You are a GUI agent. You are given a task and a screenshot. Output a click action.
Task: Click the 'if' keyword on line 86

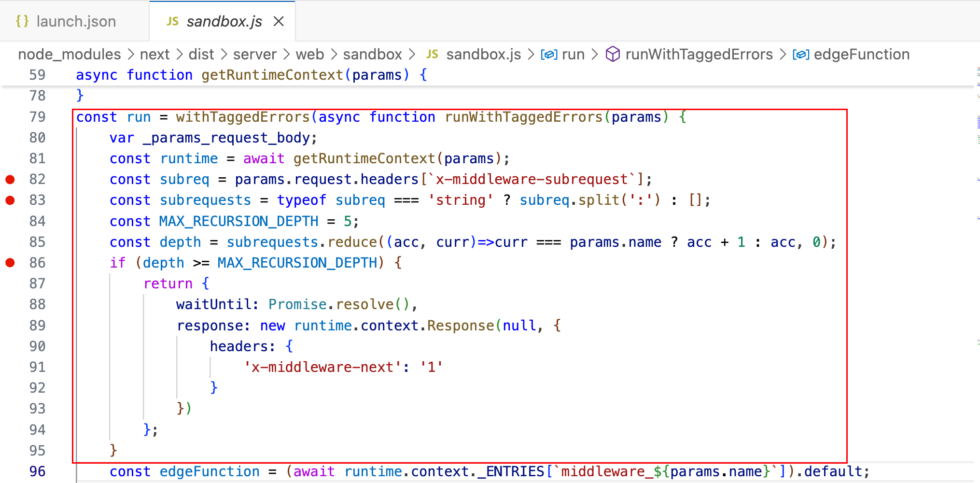coord(117,263)
